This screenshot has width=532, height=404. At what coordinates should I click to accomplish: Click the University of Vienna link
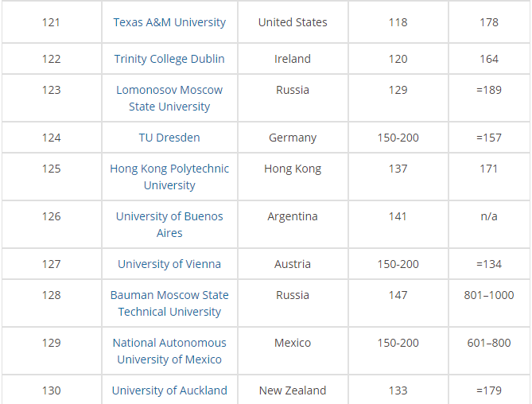tap(169, 264)
